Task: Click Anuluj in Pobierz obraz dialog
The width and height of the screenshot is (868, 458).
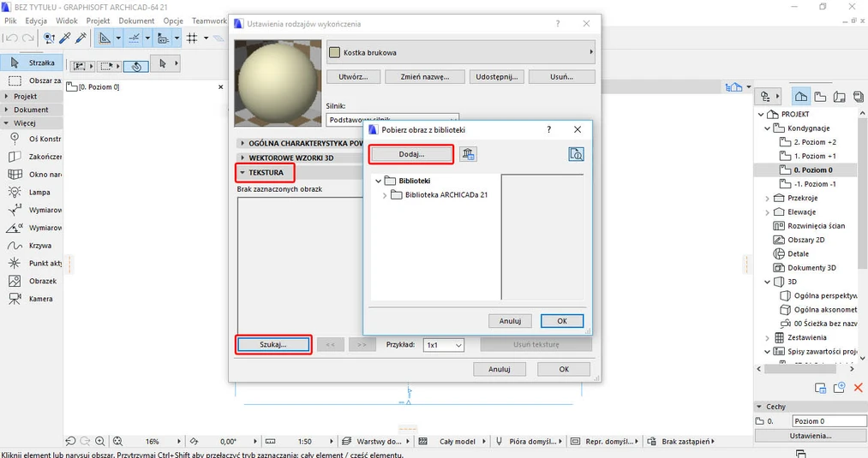Action: [510, 321]
